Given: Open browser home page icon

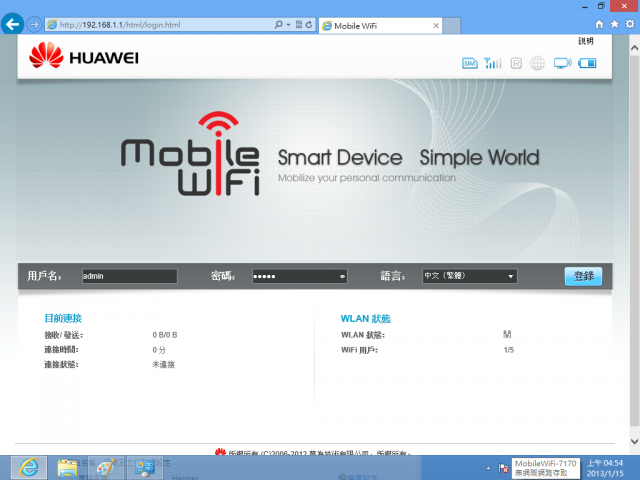Looking at the screenshot, I should 599,24.
